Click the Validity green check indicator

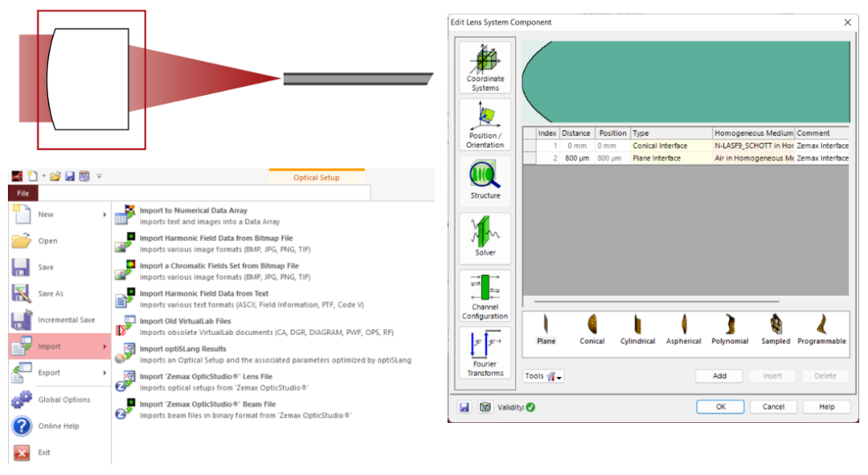tap(531, 407)
